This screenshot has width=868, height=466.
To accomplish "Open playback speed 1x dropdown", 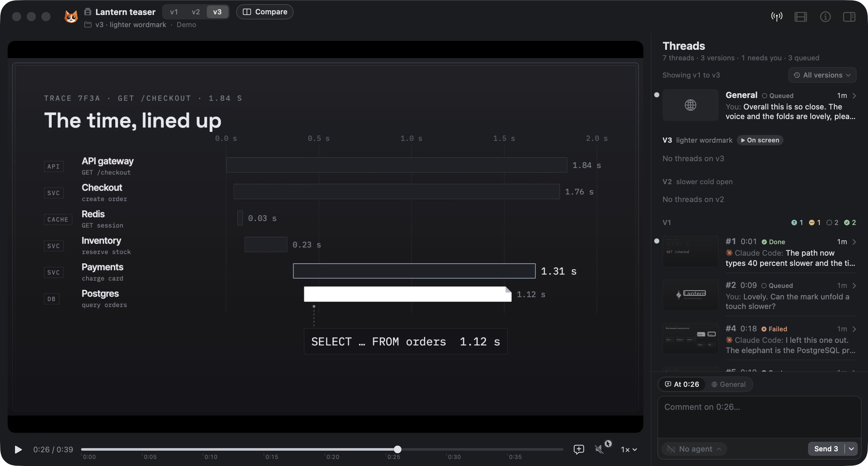I will (x=629, y=449).
